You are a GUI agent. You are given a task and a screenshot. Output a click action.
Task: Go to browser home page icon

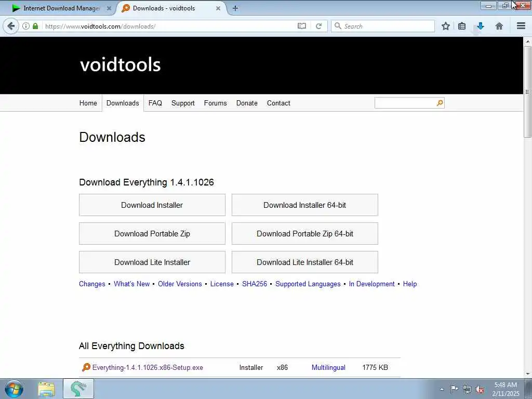[x=499, y=26]
